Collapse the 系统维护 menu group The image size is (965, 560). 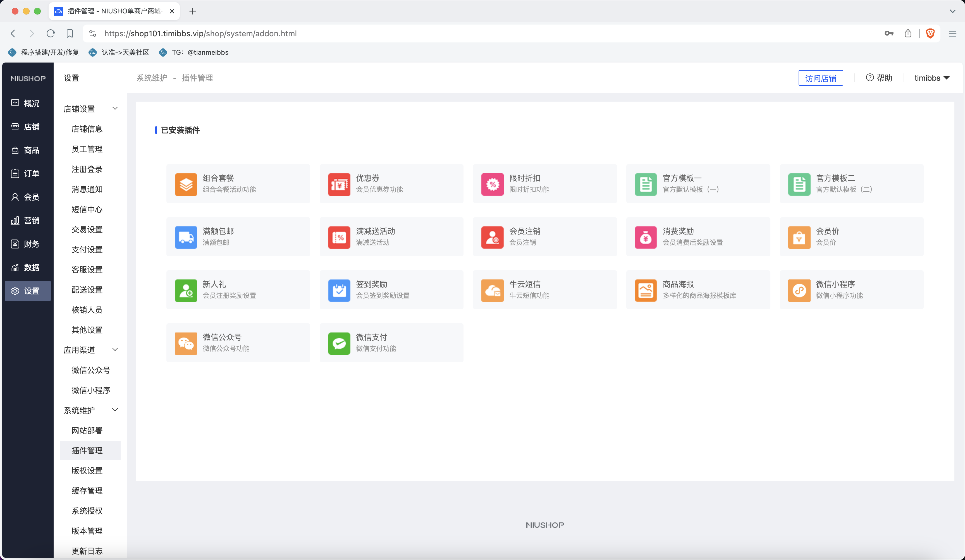[115, 410]
